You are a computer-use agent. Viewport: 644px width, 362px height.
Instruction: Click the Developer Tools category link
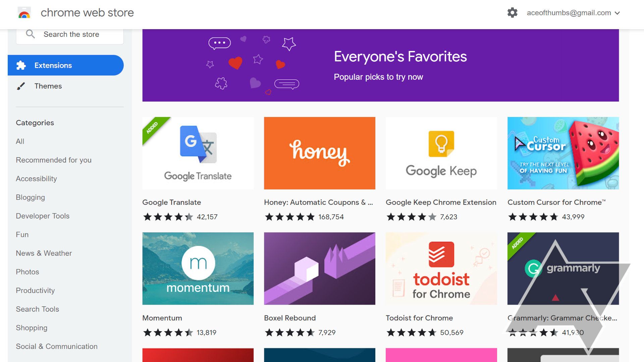click(43, 216)
